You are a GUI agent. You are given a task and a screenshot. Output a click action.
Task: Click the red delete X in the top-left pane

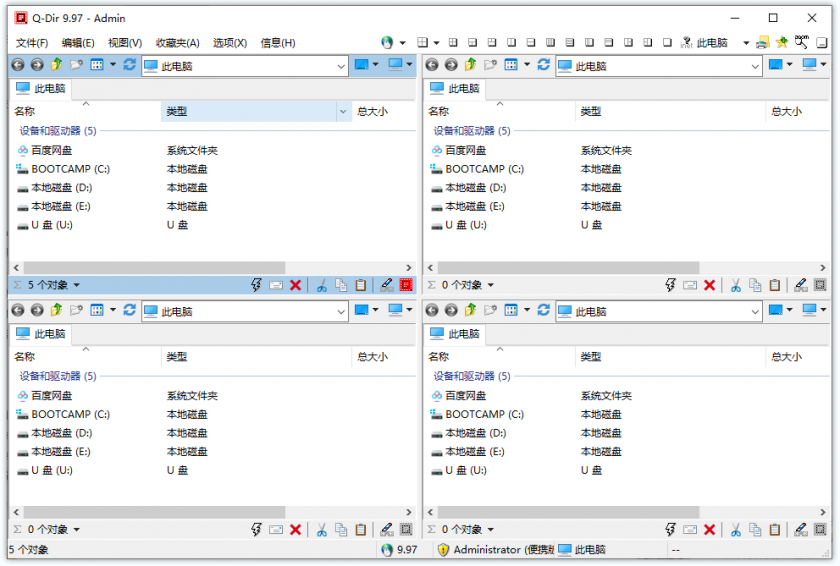[x=296, y=285]
